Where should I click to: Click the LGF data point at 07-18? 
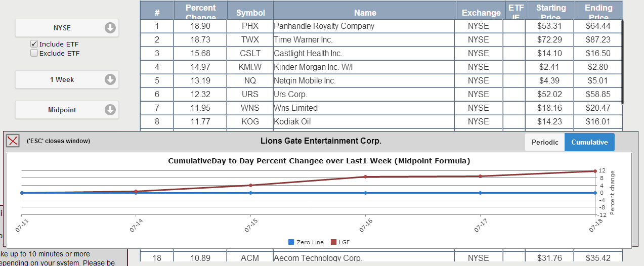[x=594, y=171]
